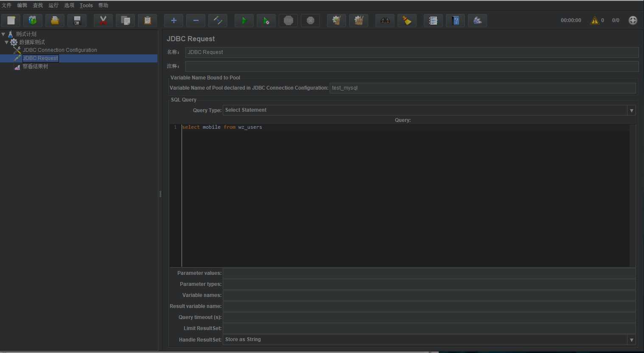
Task: Select the 数据库测试 thread group
Action: click(32, 42)
